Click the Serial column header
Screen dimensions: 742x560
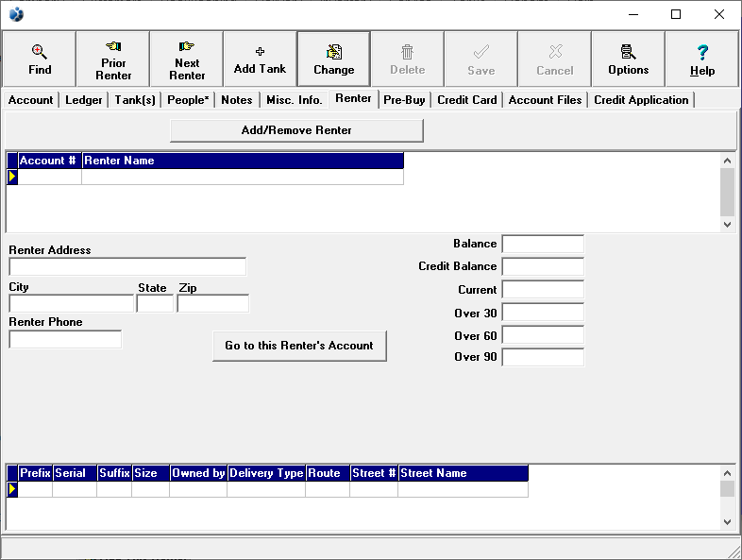[75, 473]
